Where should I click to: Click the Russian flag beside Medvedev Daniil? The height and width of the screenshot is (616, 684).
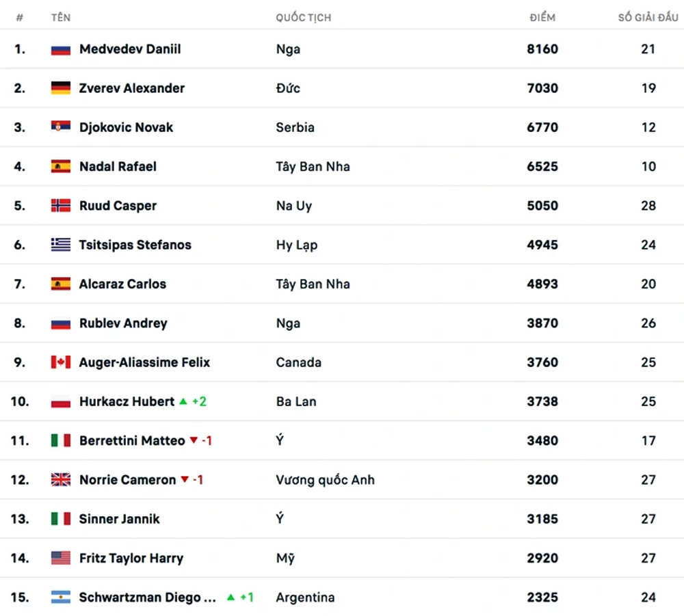61,49
